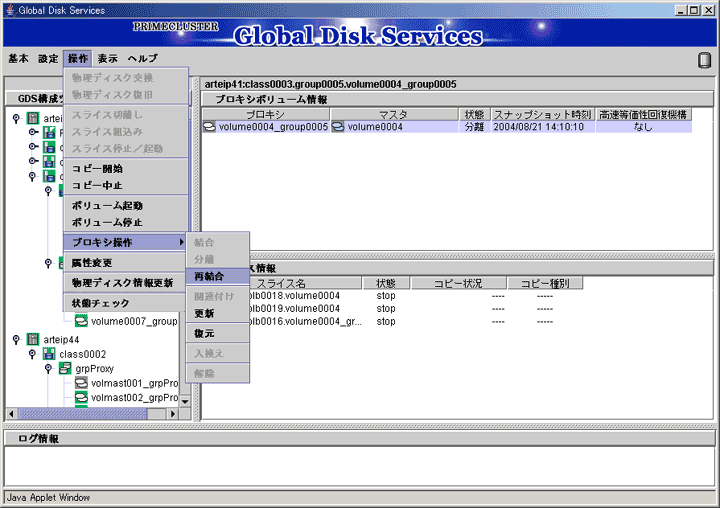The height and width of the screenshot is (508, 720).
Task: Click the volmast001_grpPro volume icon
Action: tap(81, 383)
